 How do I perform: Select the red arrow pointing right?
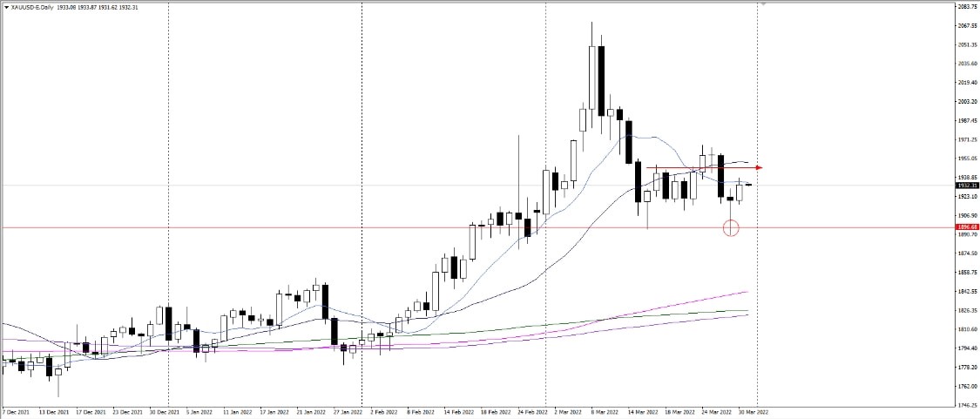point(759,167)
